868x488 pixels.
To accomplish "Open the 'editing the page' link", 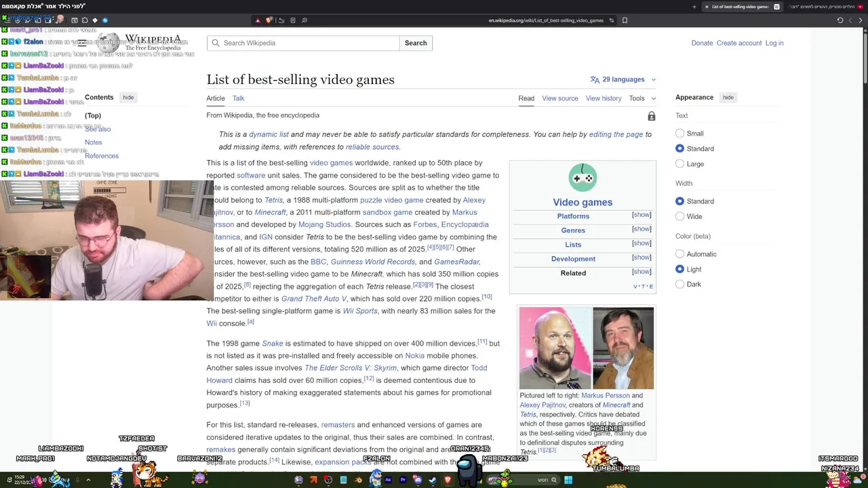I will click(x=616, y=135).
